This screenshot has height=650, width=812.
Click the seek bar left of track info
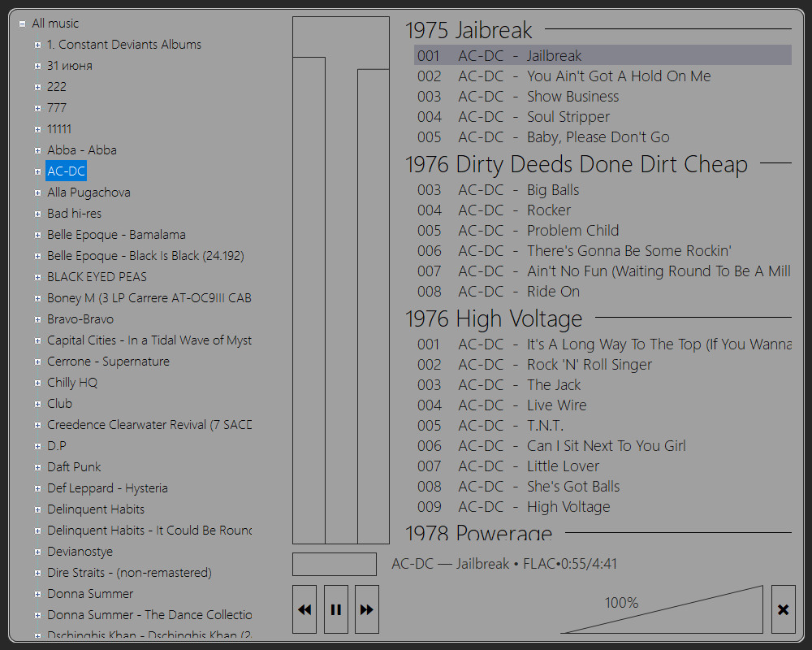pyautogui.click(x=334, y=564)
